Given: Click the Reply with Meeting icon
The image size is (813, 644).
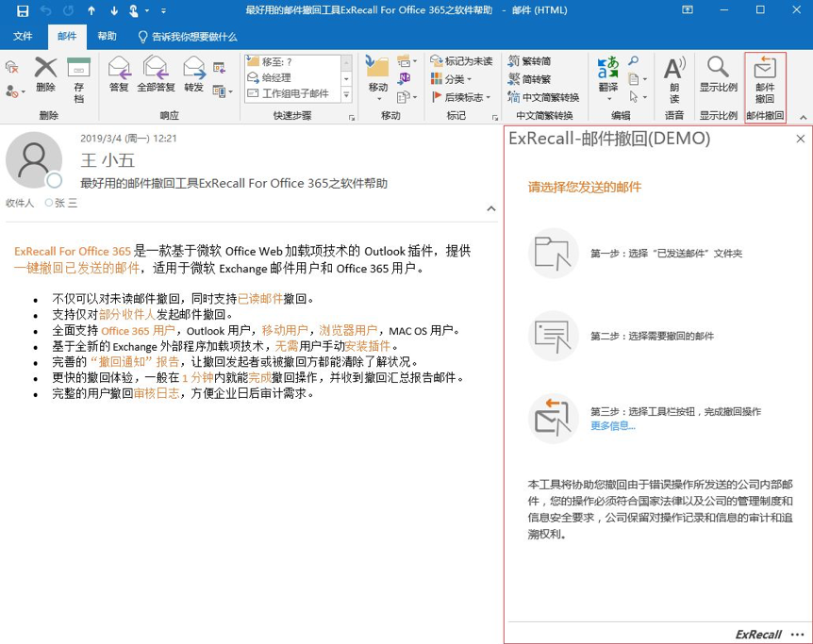Looking at the screenshot, I should (219, 67).
